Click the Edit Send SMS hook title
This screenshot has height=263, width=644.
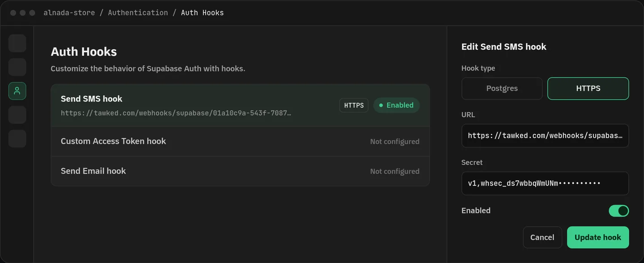504,47
